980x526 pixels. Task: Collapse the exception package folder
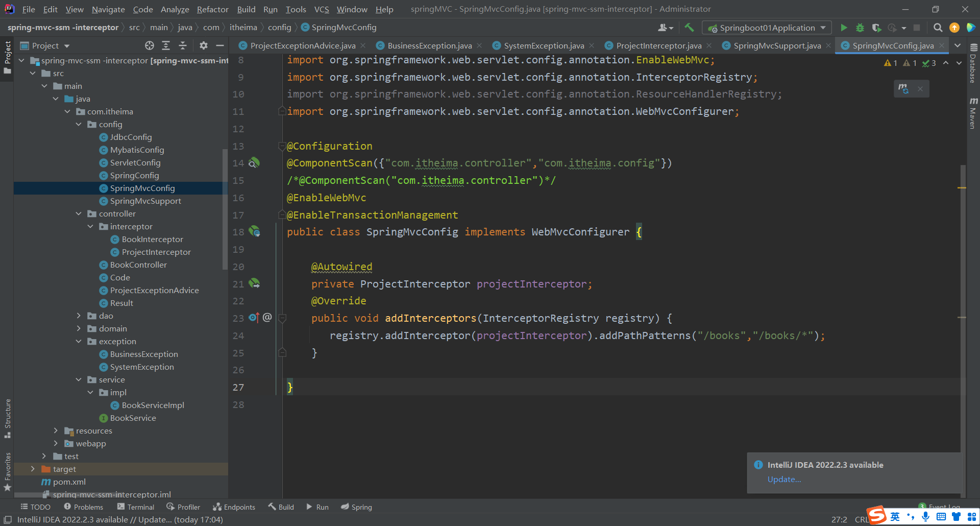pyautogui.click(x=79, y=342)
